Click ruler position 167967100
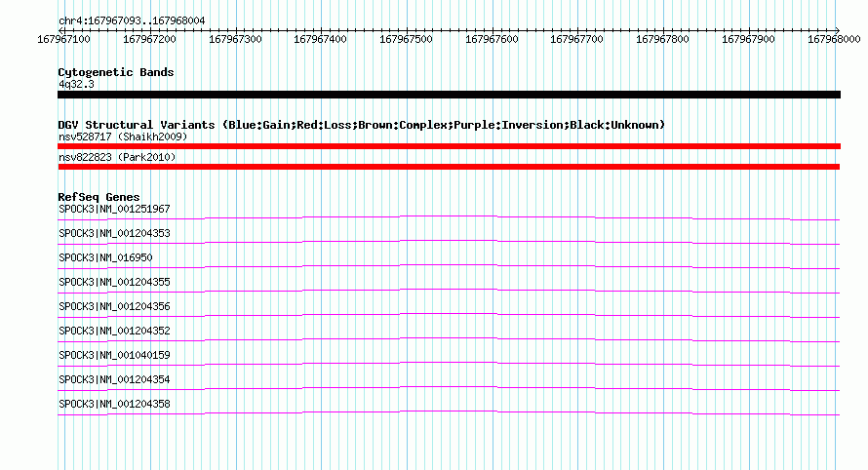Screen dimensions: 868x470 pos(63,39)
